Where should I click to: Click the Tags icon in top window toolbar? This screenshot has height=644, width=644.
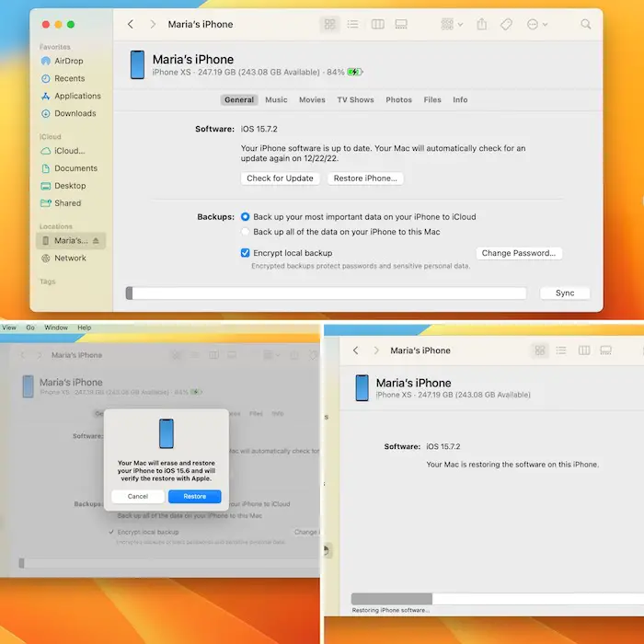tap(506, 25)
